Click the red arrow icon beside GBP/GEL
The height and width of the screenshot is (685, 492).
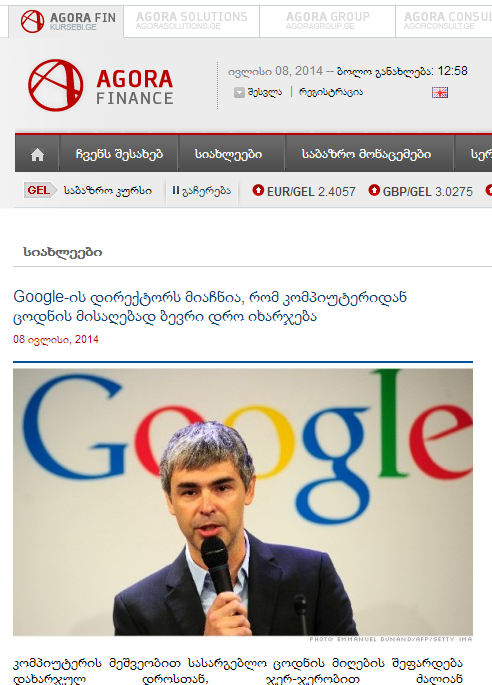(374, 190)
